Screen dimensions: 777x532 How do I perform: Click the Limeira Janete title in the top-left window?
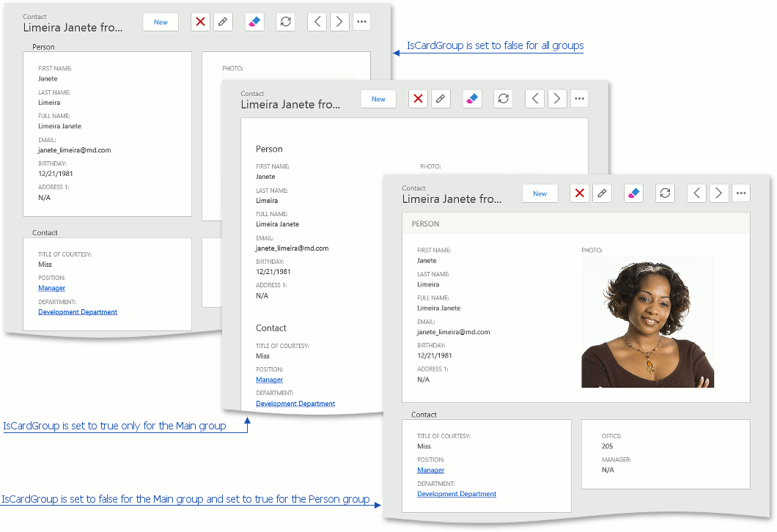point(73,28)
